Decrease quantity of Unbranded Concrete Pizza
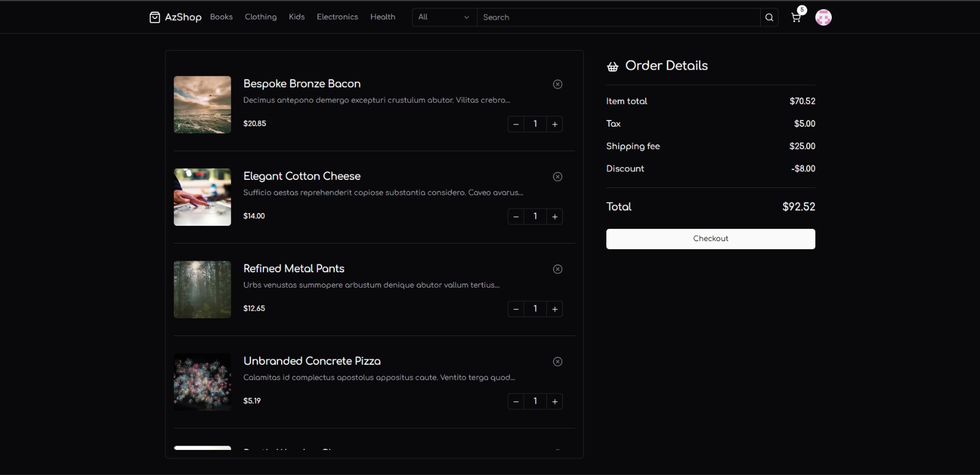The height and width of the screenshot is (475, 980). tap(516, 402)
